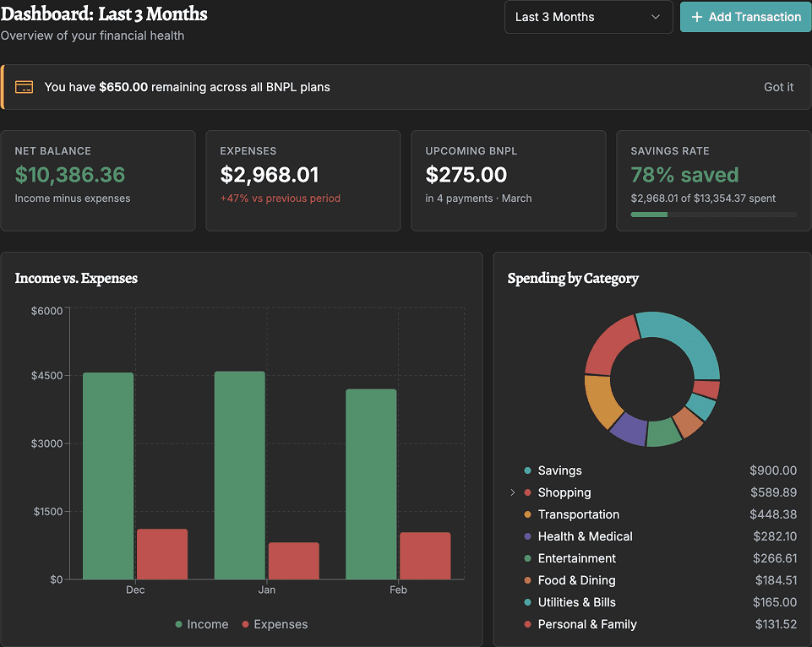
Task: Hide the Entertainment category via its dot
Action: tap(528, 558)
